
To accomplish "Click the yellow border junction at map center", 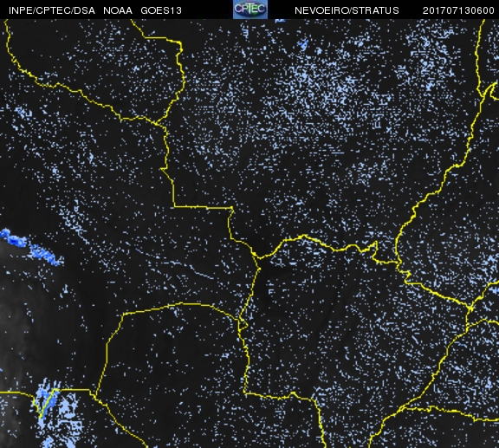I will coord(257,257).
